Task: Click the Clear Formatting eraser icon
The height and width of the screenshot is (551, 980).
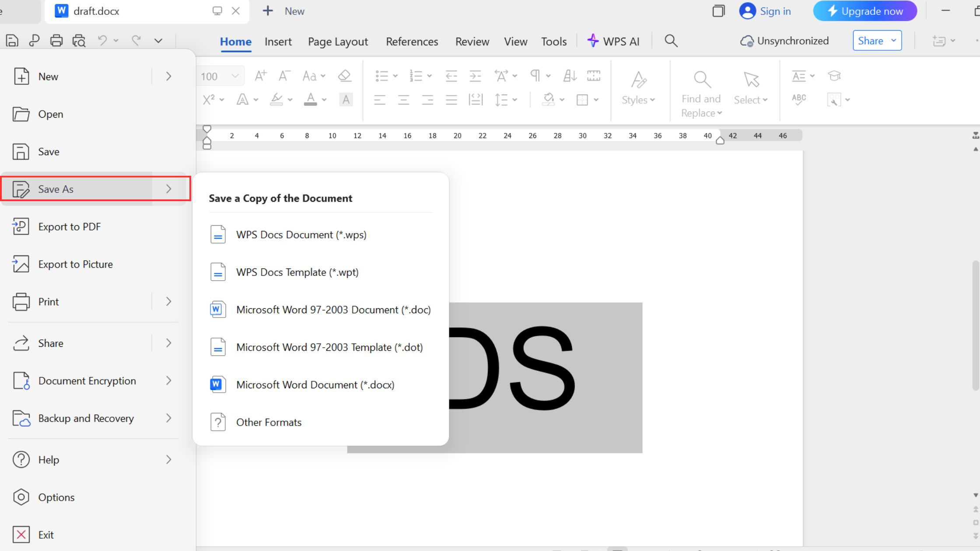Action: (345, 76)
